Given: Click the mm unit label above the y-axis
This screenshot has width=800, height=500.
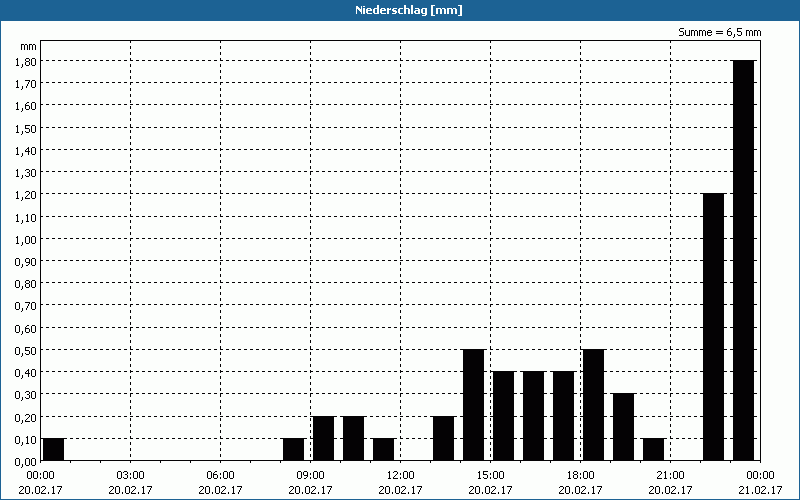Looking at the screenshot, I should tap(28, 46).
